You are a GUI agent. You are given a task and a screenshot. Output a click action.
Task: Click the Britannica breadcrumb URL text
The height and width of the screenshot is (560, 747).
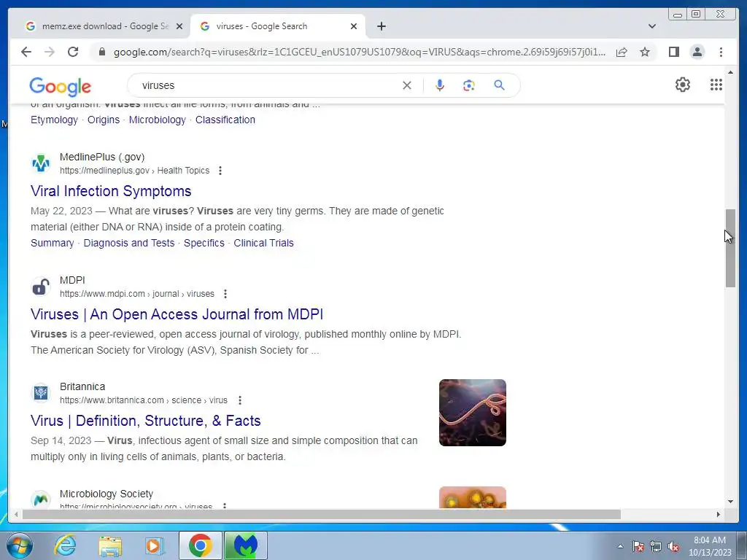click(144, 400)
